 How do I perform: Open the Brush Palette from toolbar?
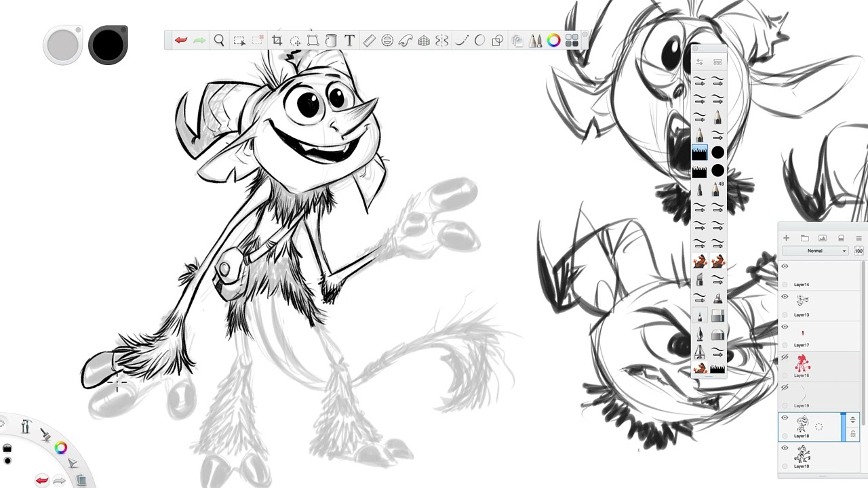536,41
